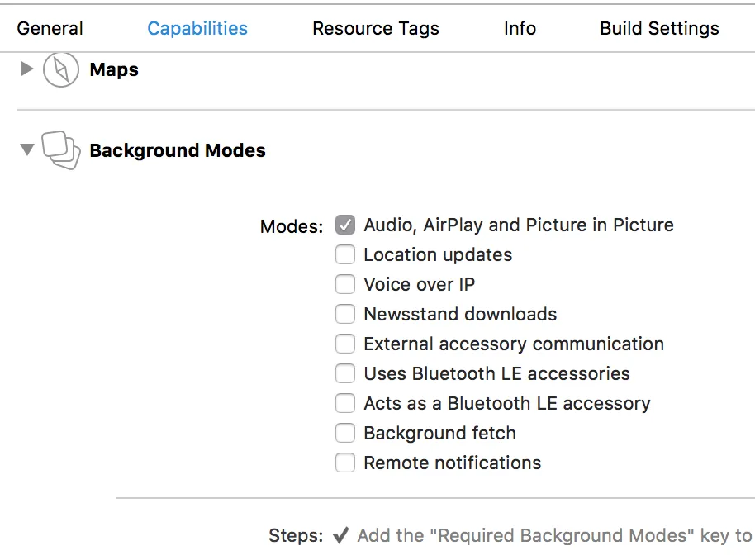Image resolution: width=755 pixels, height=560 pixels.
Task: Turn on Uses Bluetooth LE accessories
Action: (345, 373)
